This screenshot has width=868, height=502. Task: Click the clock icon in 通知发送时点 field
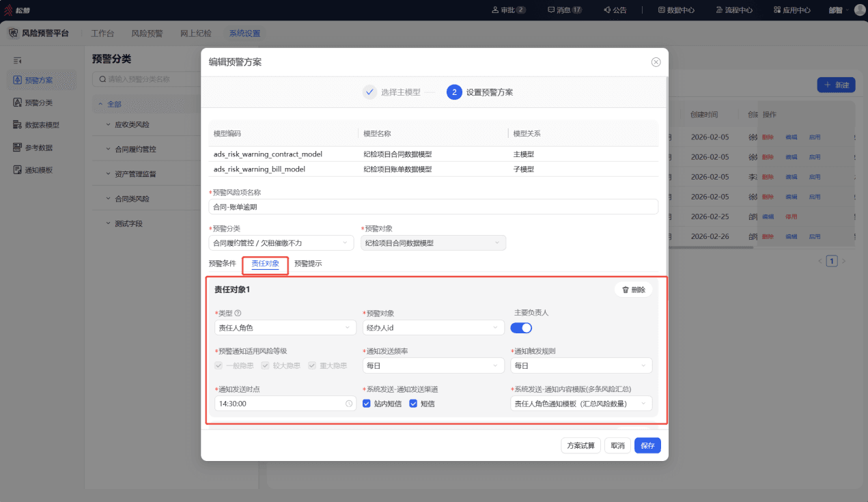point(349,404)
